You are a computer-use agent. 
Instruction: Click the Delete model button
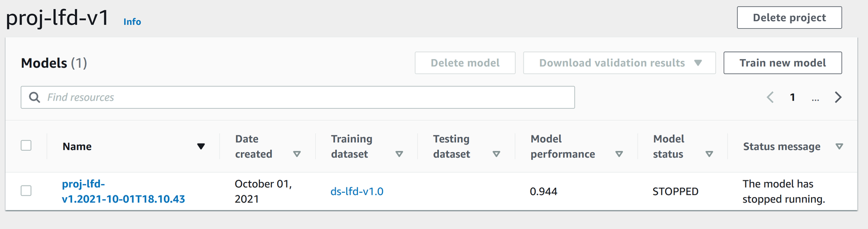465,63
